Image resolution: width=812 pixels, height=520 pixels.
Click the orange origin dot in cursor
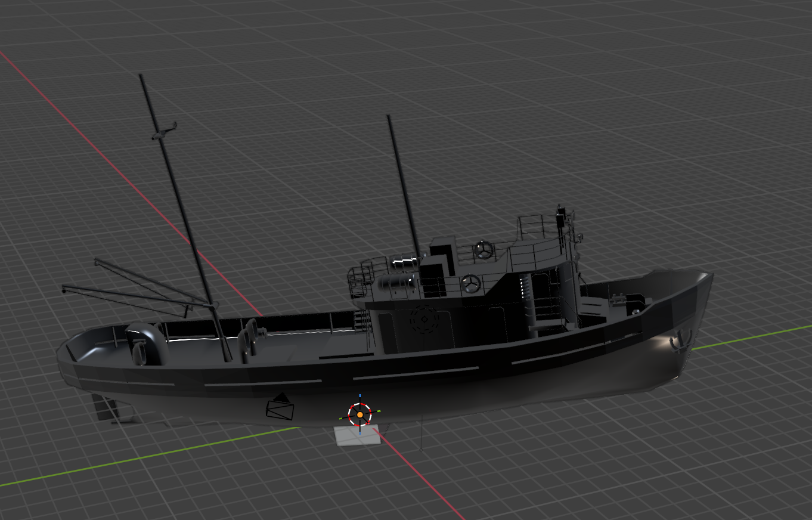click(360, 414)
